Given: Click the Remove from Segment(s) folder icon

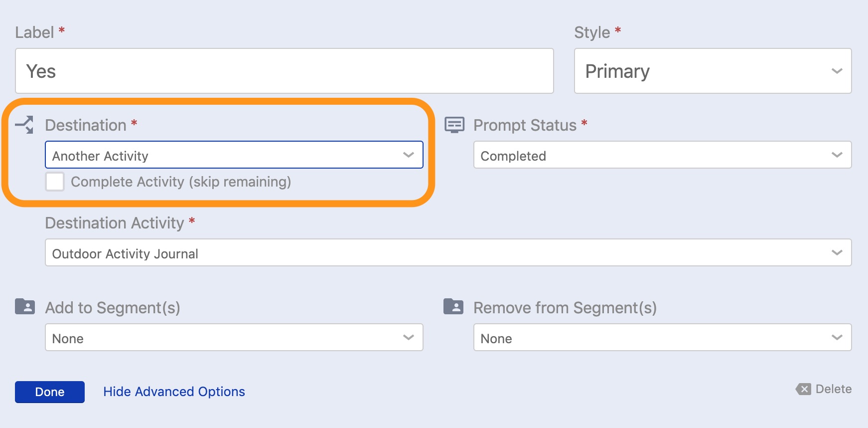Looking at the screenshot, I should (453, 306).
